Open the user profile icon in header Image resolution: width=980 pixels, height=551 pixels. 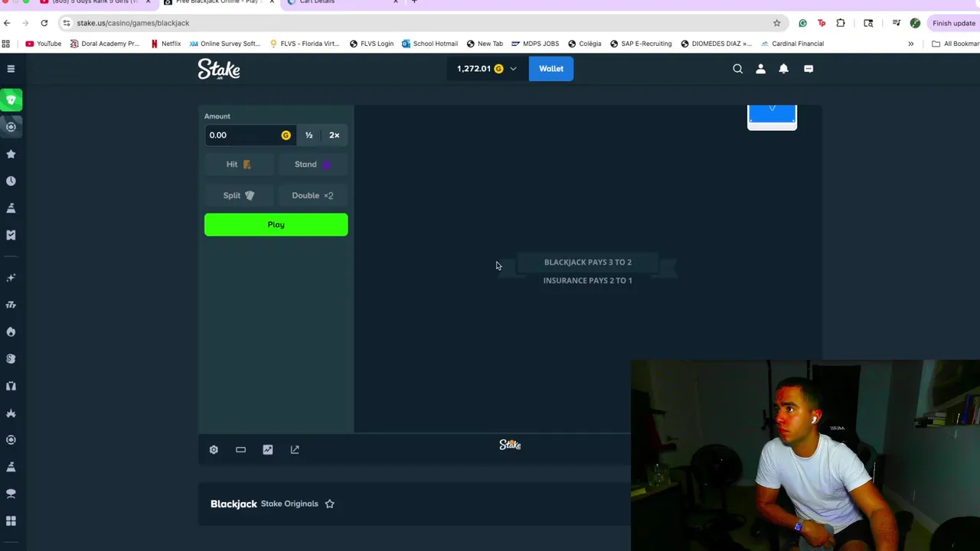760,69
